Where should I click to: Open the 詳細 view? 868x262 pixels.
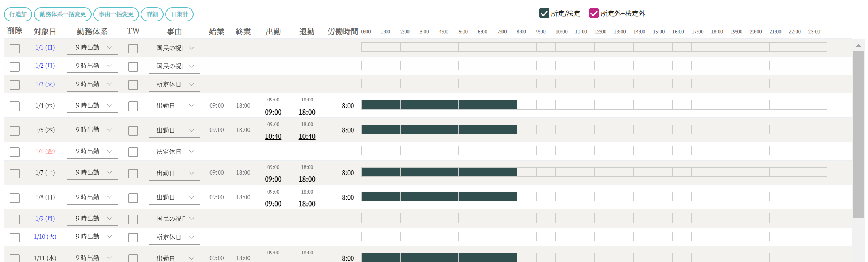[152, 14]
